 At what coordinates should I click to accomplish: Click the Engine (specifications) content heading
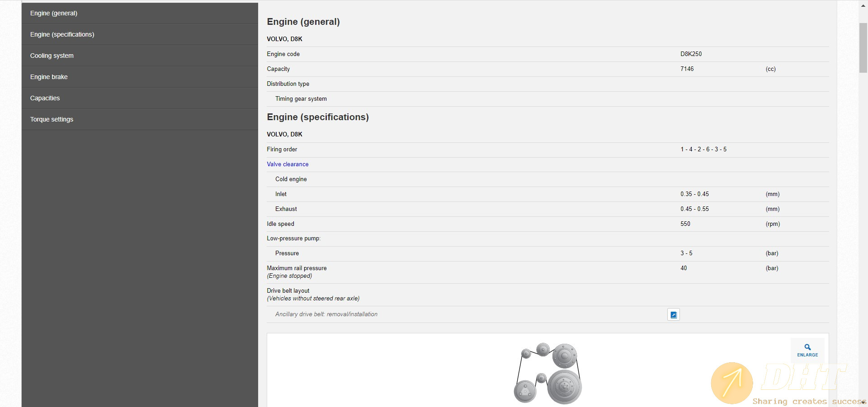318,117
